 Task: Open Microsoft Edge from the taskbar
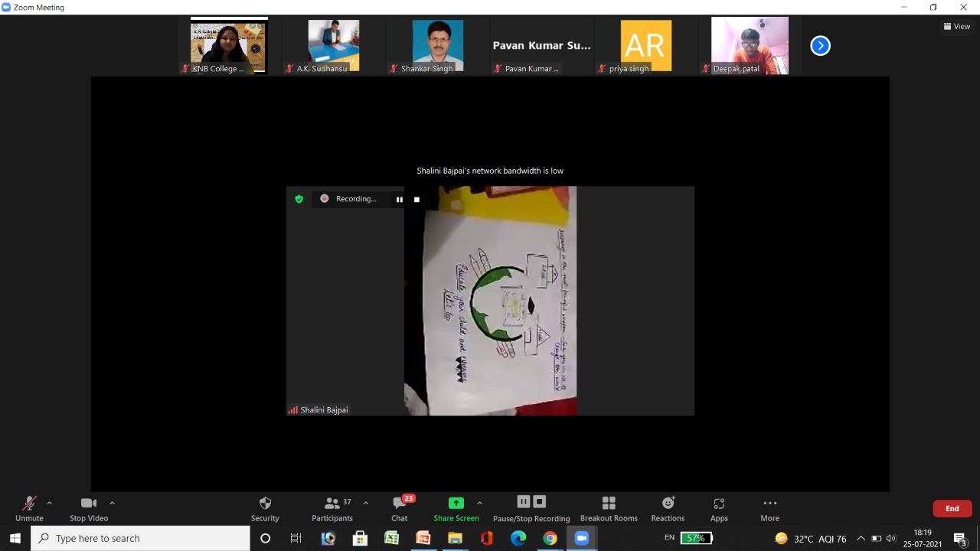(x=518, y=538)
